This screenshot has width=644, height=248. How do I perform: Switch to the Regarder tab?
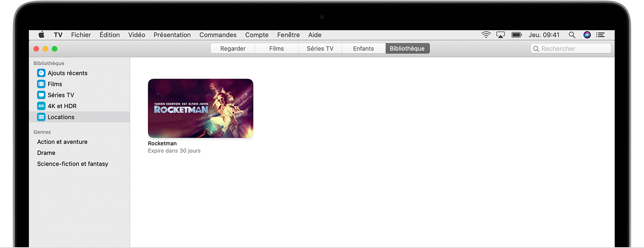(x=233, y=49)
